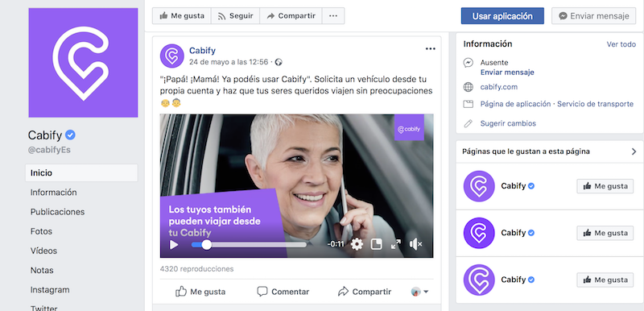Unmute the video with the speaker icon

click(415, 244)
